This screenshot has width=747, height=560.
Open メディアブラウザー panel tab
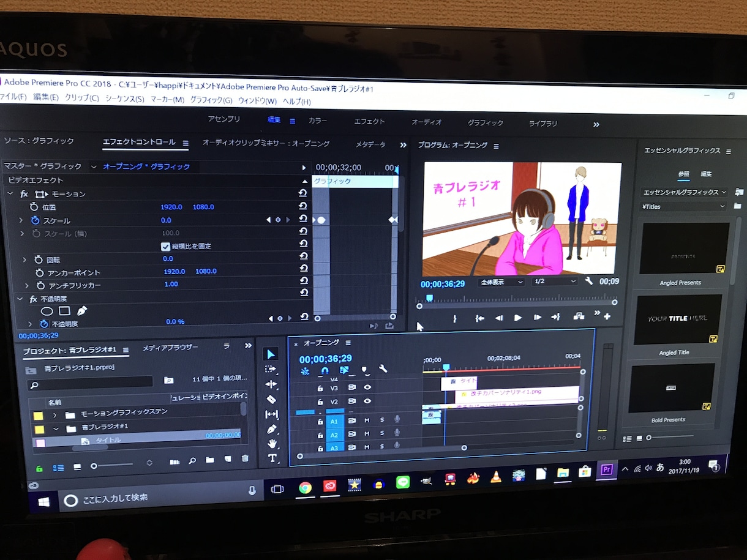[170, 348]
